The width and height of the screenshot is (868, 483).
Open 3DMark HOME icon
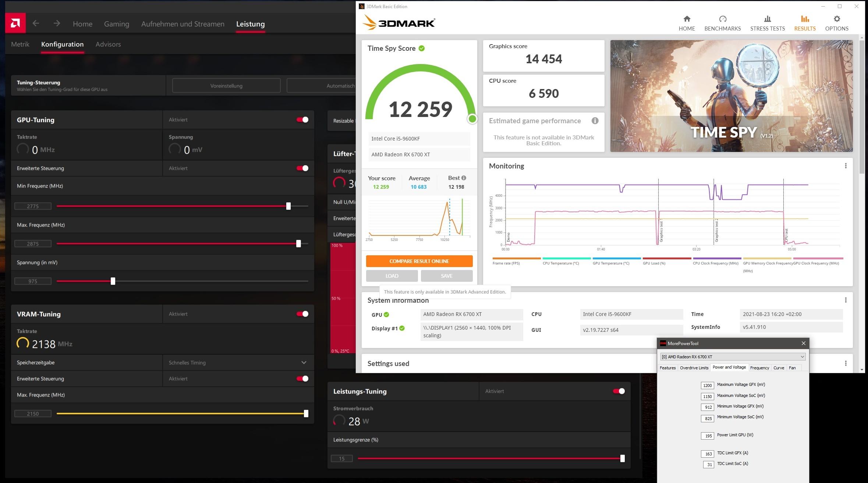click(x=687, y=19)
